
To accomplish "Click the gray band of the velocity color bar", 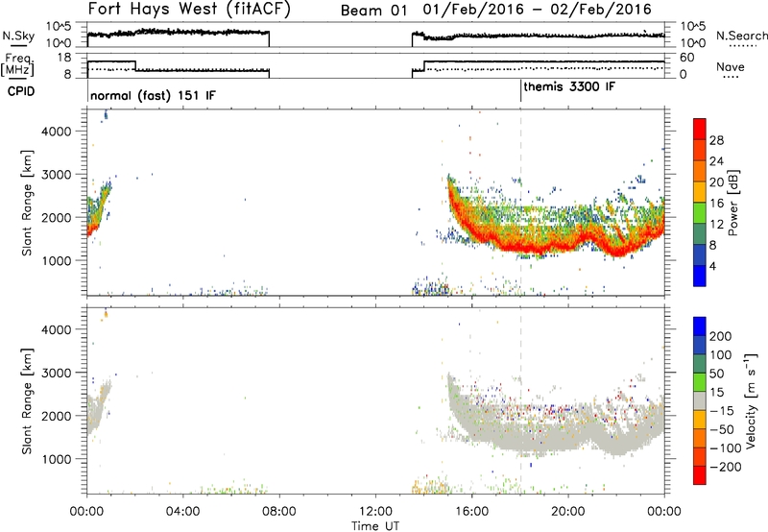I will (700, 400).
